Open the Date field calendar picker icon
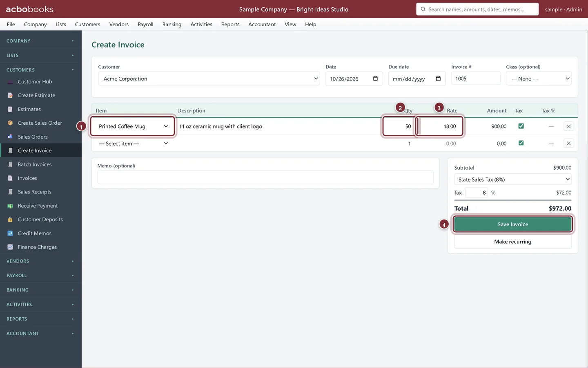This screenshot has width=588, height=368. (x=375, y=79)
